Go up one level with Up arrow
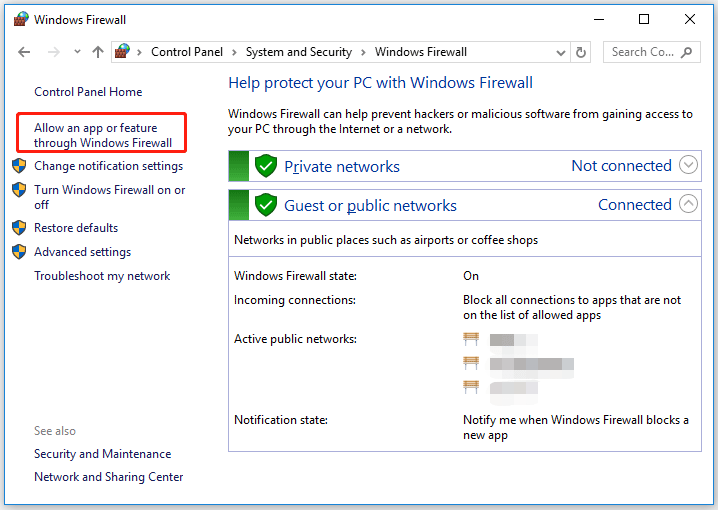This screenshot has height=510, width=718. click(98, 52)
